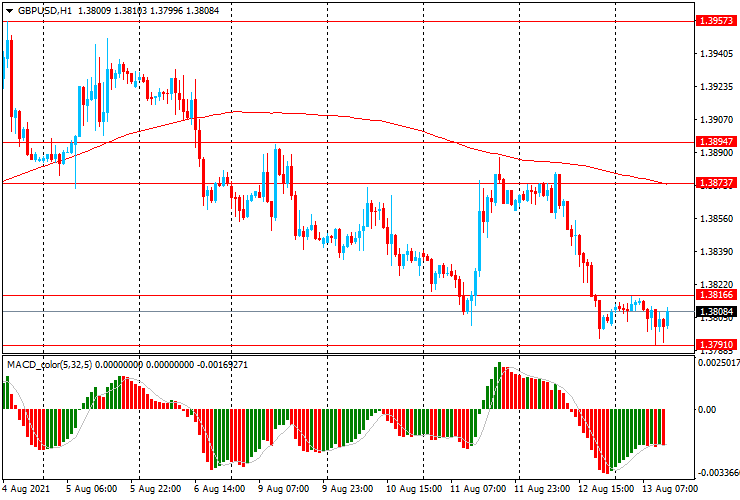Screen dimensions: 740x500
Task: Click the 12 Aug 15:00 time label
Action: (606, 488)
